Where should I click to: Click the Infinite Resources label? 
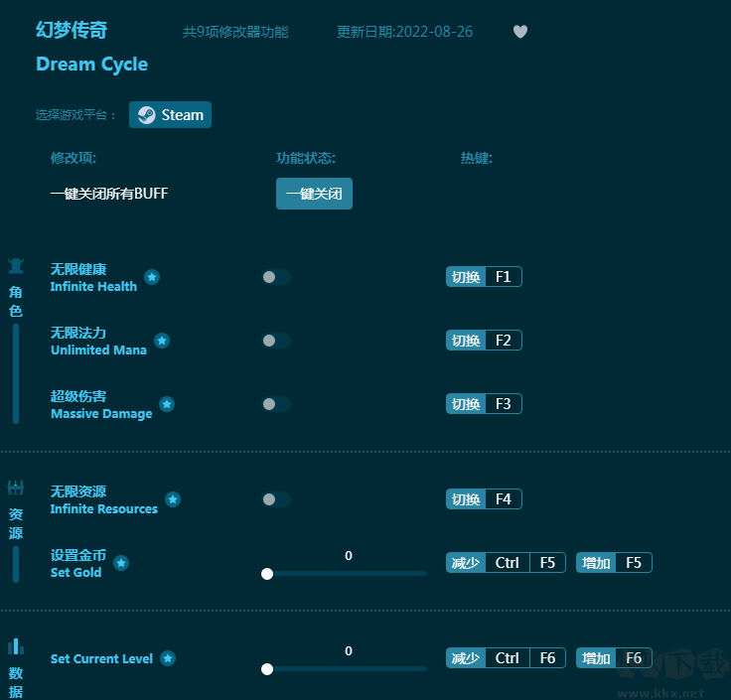[104, 508]
